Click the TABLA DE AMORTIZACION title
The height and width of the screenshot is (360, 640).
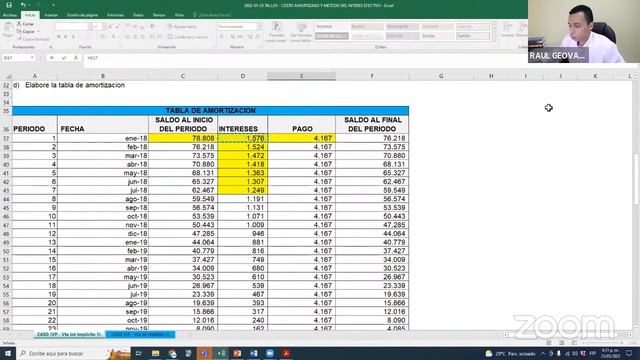[210, 111]
